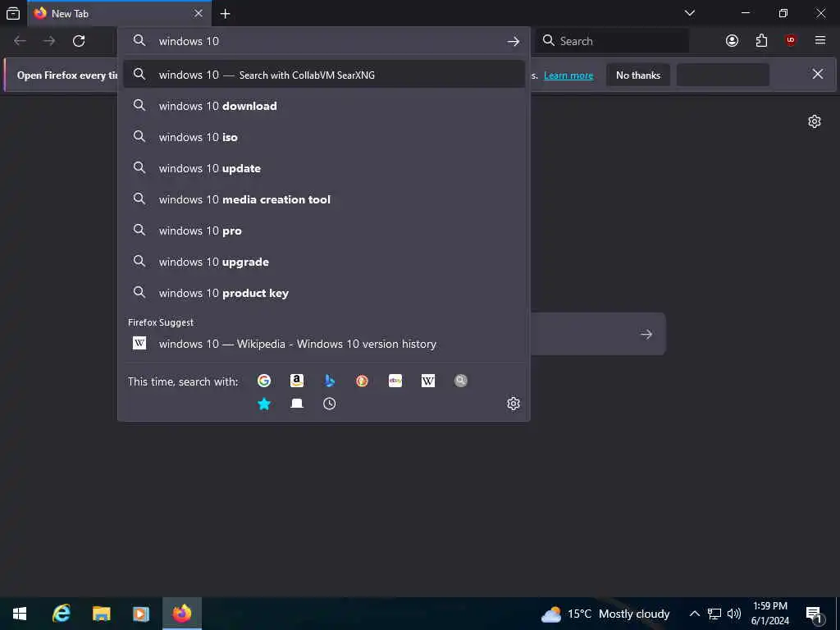This screenshot has width=840, height=630.
Task: Search with eBay one-off engine icon
Action: pyautogui.click(x=395, y=381)
